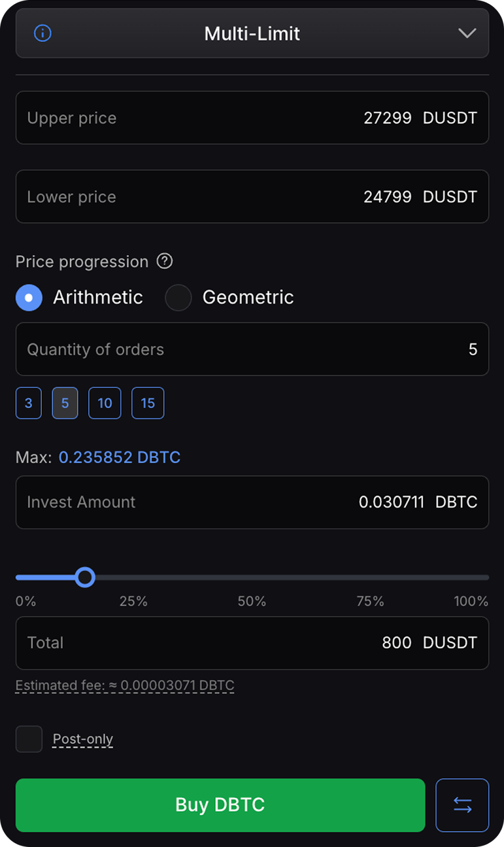Click the Price progression help icon
The height and width of the screenshot is (847, 504).
click(164, 261)
